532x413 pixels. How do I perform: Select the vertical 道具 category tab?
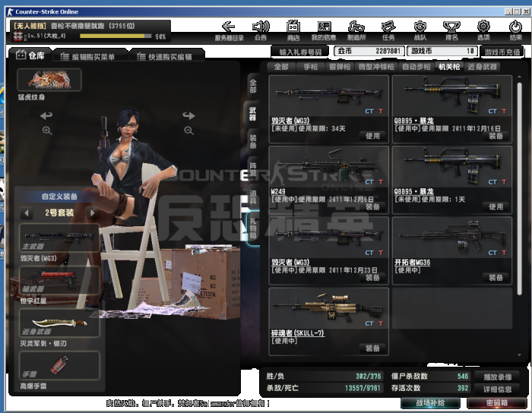pyautogui.click(x=253, y=197)
